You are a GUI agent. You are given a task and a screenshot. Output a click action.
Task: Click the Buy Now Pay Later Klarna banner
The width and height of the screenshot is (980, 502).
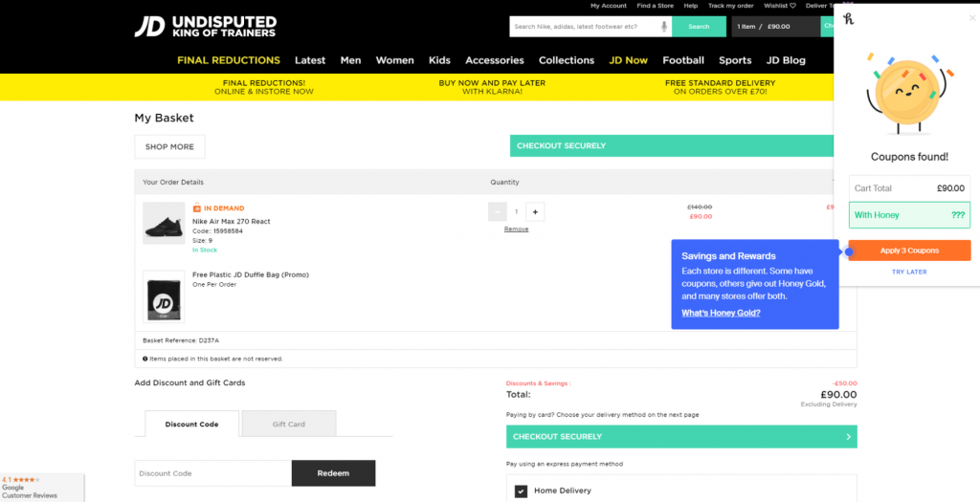[492, 87]
